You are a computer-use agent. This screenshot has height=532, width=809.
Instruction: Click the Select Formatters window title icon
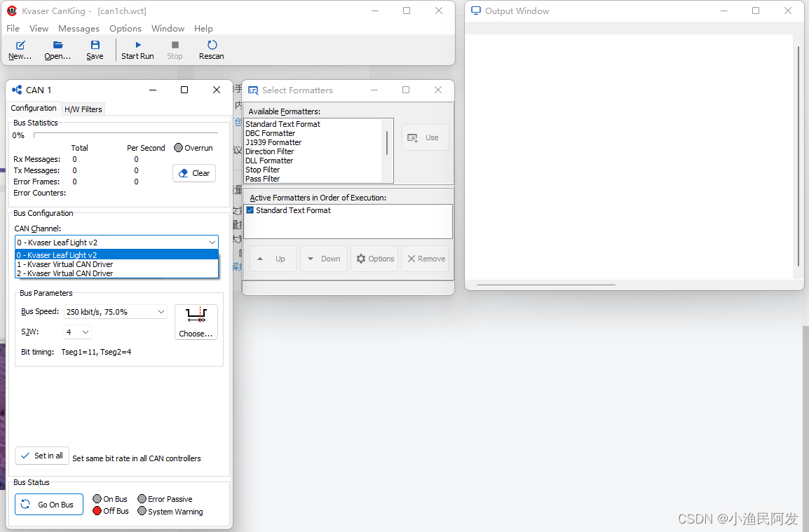tap(253, 90)
